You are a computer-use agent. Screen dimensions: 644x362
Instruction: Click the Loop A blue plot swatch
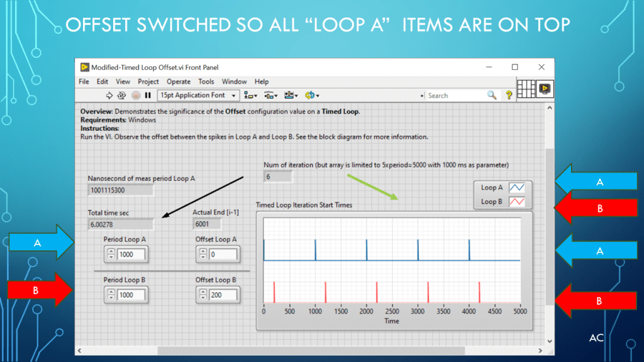(x=516, y=187)
